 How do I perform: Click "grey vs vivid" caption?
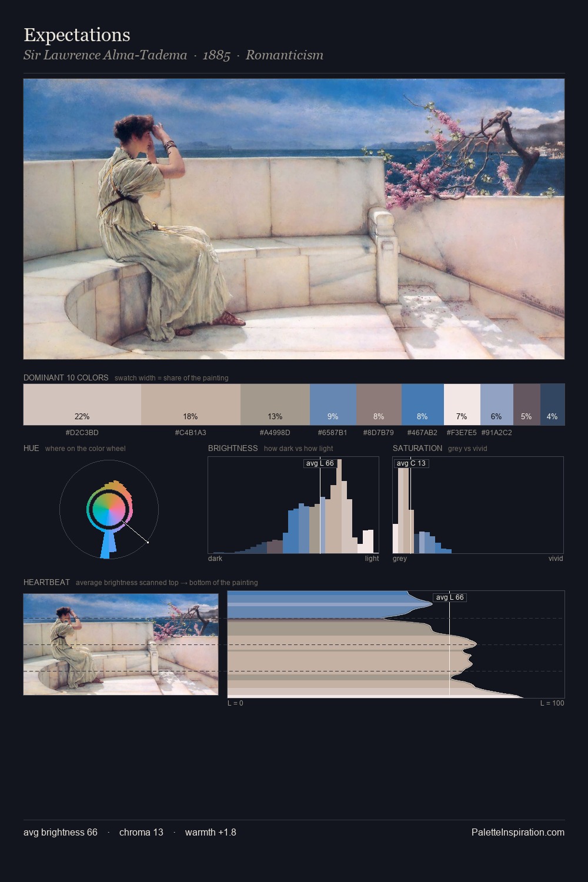(467, 449)
